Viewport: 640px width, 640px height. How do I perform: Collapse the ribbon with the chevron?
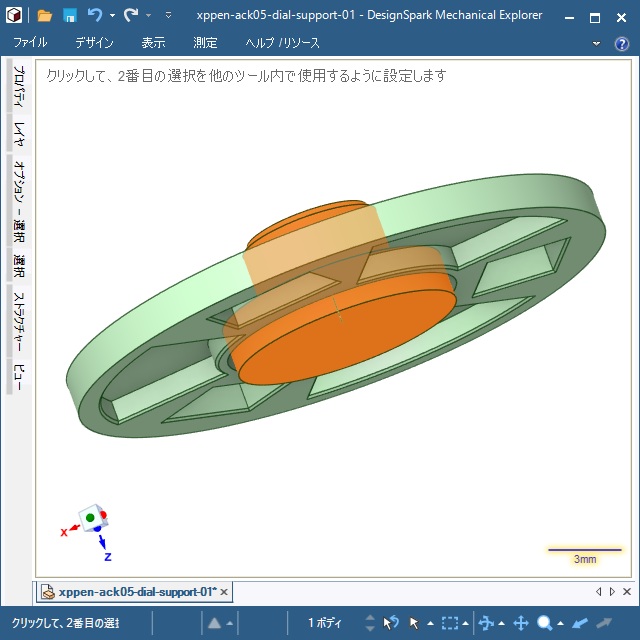pyautogui.click(x=597, y=43)
